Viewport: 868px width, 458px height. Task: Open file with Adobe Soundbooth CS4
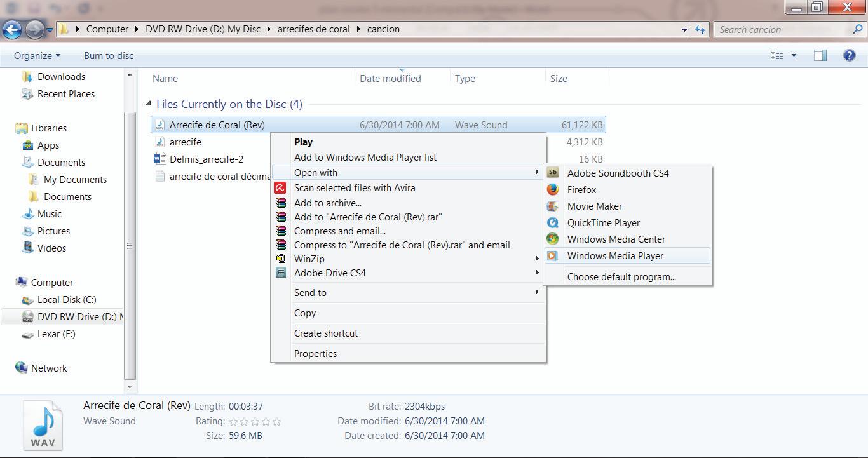628,173
